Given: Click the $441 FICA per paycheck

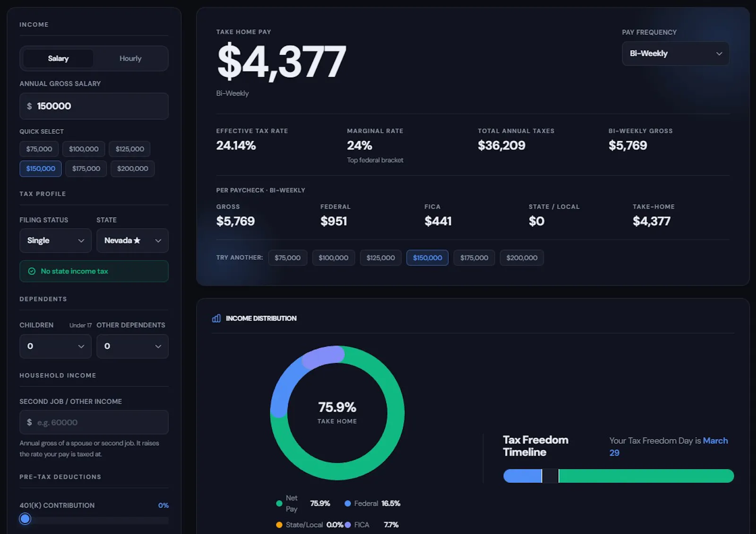Looking at the screenshot, I should (438, 221).
